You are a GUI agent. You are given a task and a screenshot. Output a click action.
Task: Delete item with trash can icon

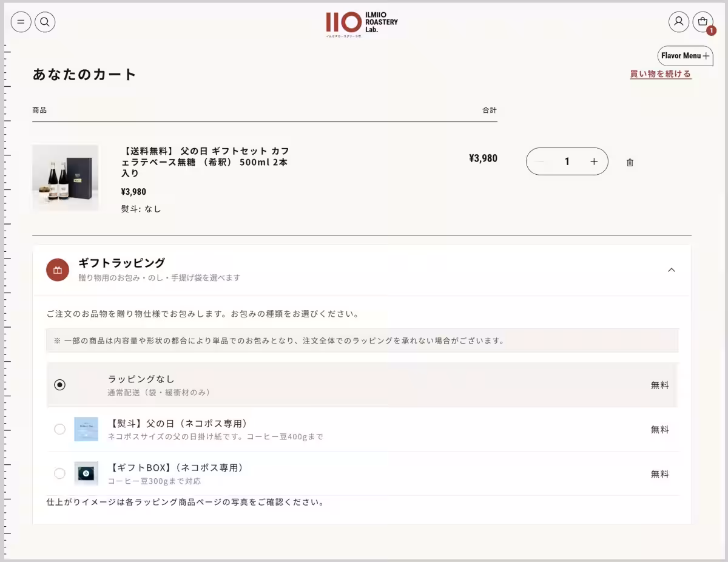pos(630,162)
